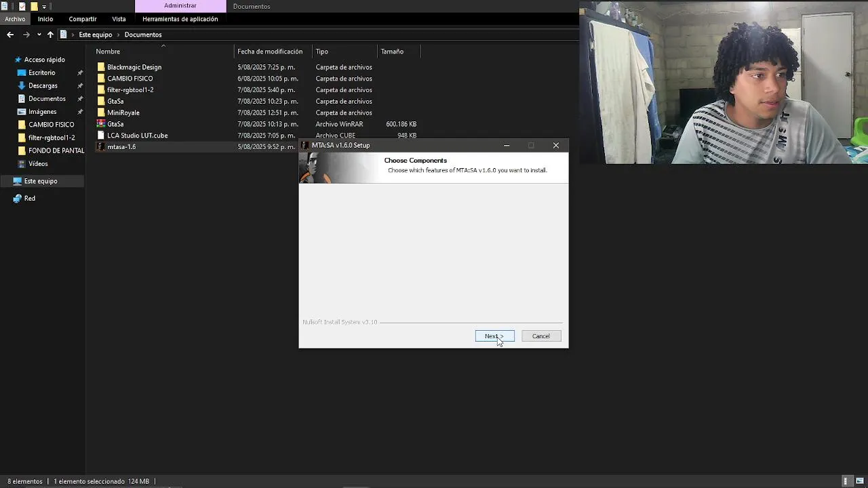868x488 pixels.
Task: Select Red in the navigation pane
Action: [29, 199]
